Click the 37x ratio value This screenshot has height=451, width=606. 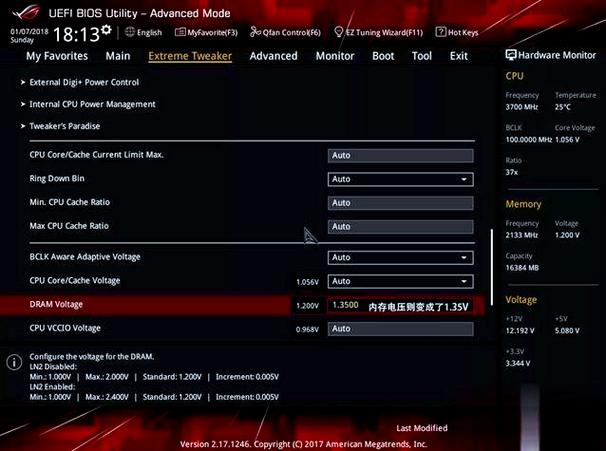click(x=512, y=172)
